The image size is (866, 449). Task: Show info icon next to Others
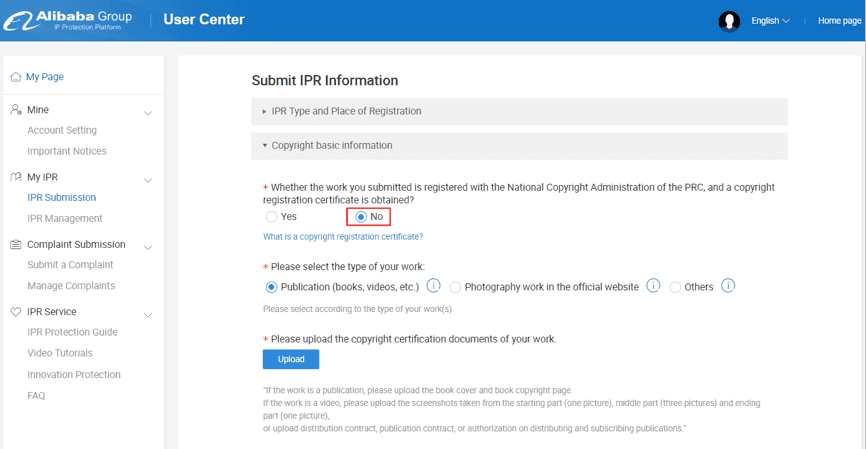coord(728,286)
